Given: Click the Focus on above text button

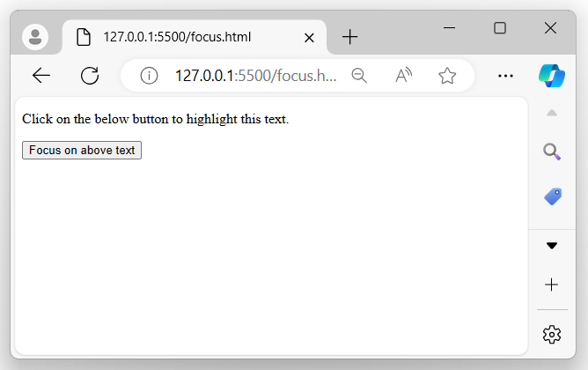Looking at the screenshot, I should (x=82, y=150).
